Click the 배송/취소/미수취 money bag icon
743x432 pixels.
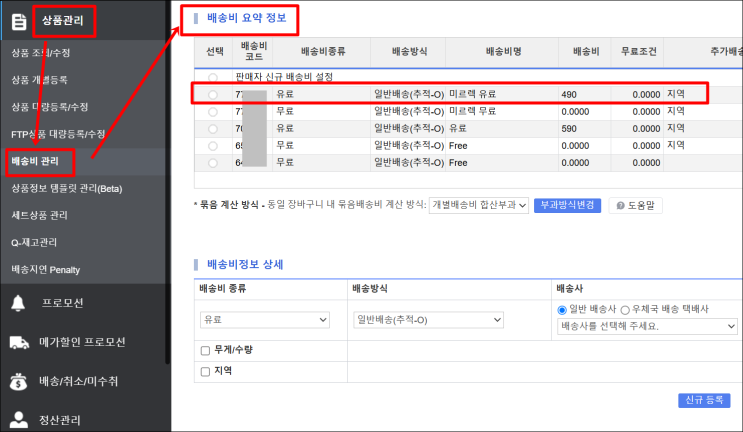tap(18, 381)
